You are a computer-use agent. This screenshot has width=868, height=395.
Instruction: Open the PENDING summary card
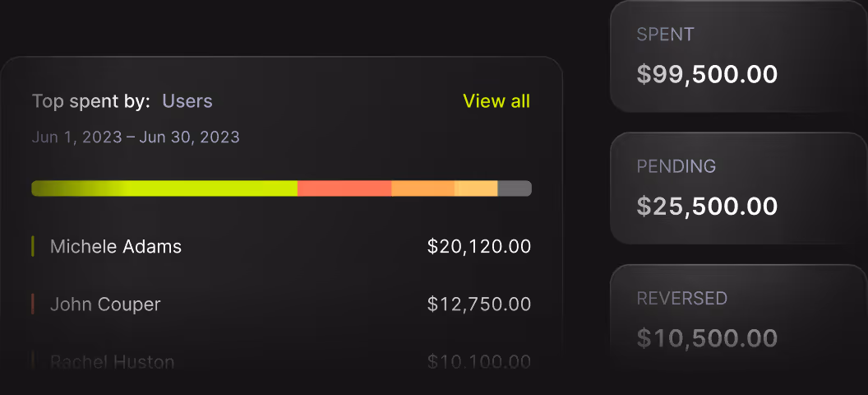[739, 188]
